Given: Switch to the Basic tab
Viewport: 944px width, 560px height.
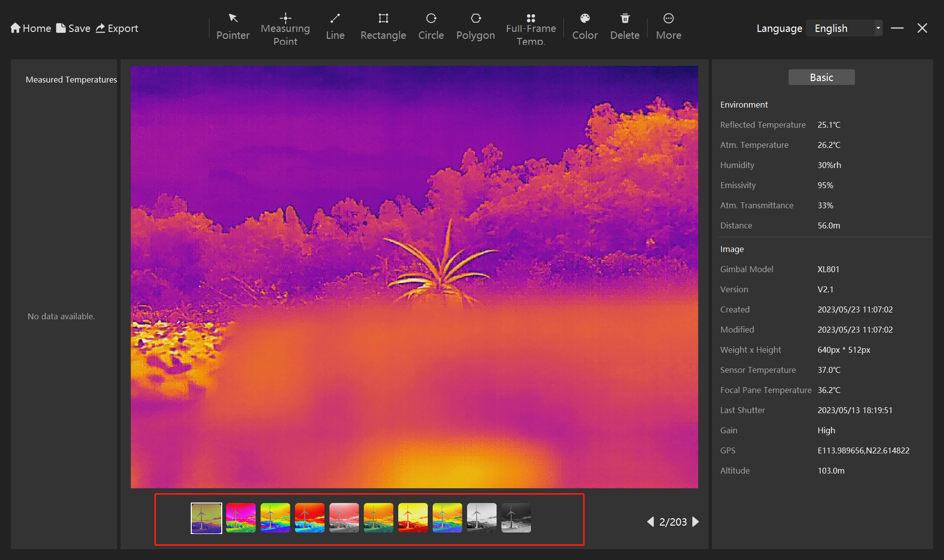Looking at the screenshot, I should (x=821, y=77).
